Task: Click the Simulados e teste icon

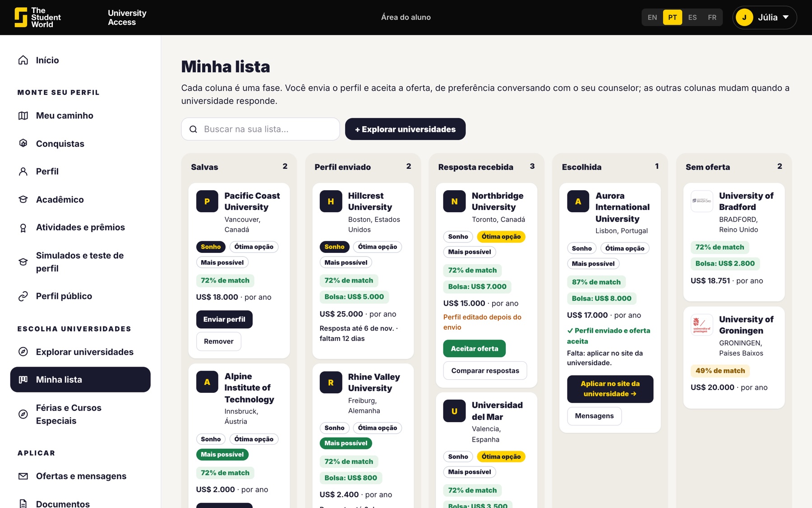Action: pos(23,262)
